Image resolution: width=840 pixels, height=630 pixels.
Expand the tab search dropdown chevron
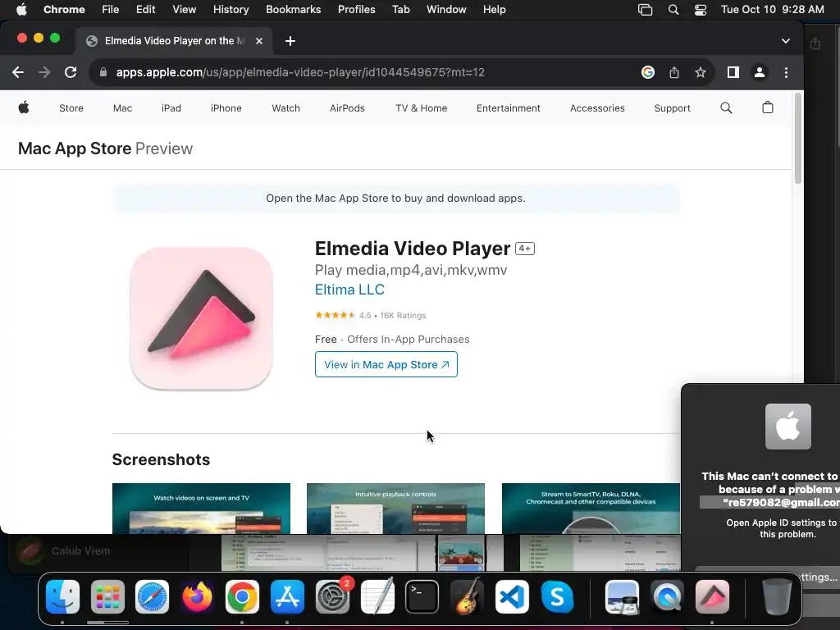pyautogui.click(x=785, y=41)
